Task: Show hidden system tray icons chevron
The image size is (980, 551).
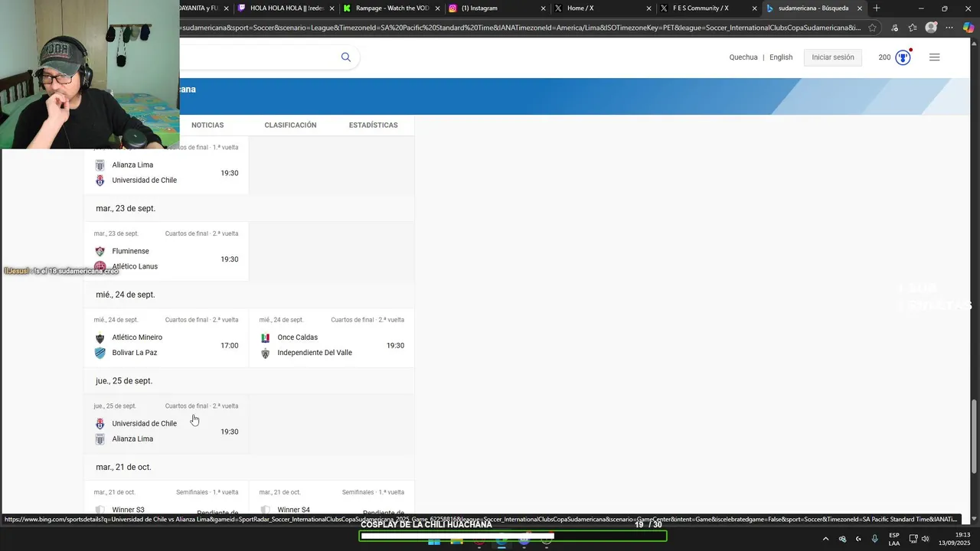Action: coord(825,539)
